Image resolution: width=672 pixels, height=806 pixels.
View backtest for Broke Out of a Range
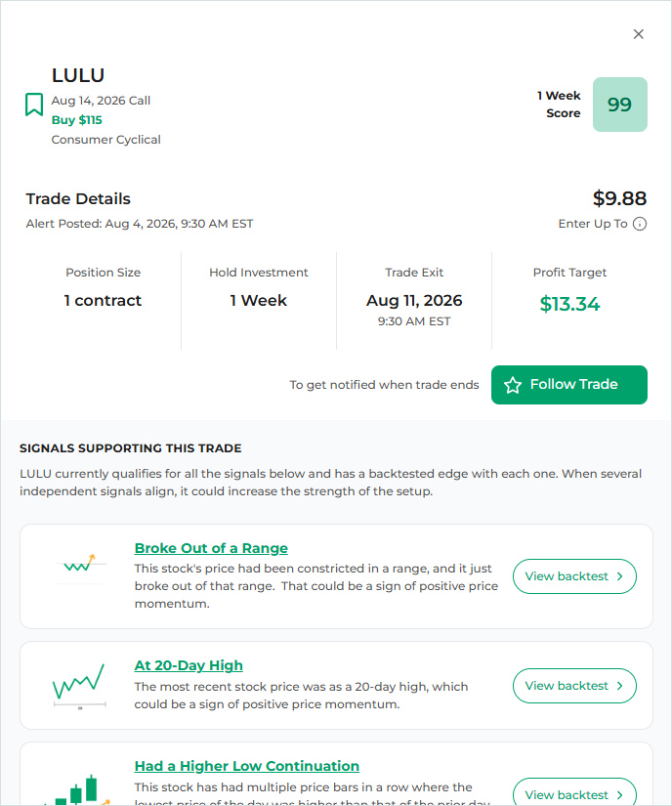coord(574,576)
